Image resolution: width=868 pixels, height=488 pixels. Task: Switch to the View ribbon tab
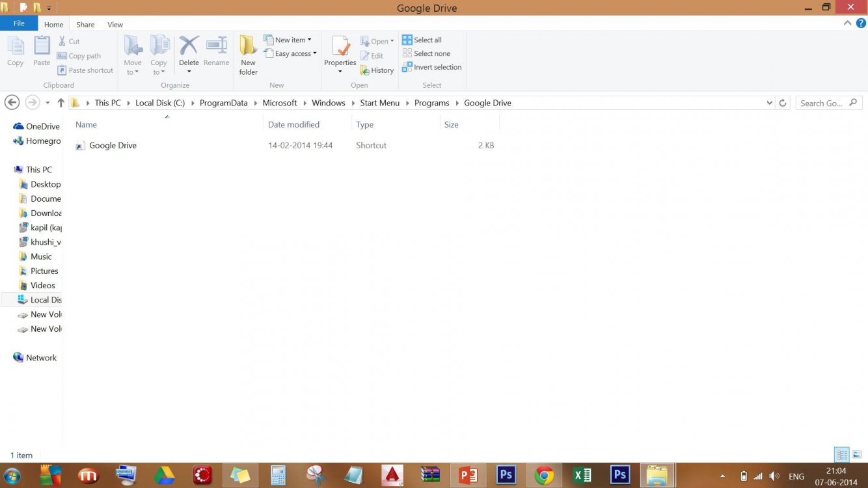coord(115,25)
